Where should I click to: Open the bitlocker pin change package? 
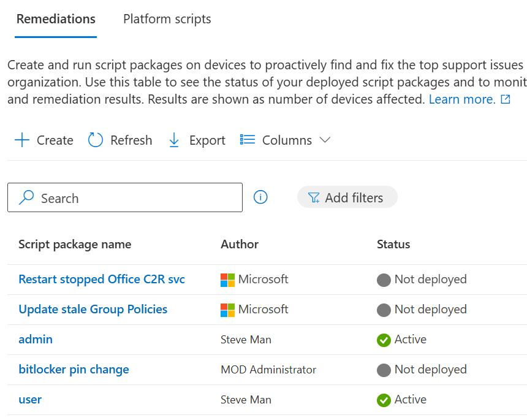coord(74,370)
